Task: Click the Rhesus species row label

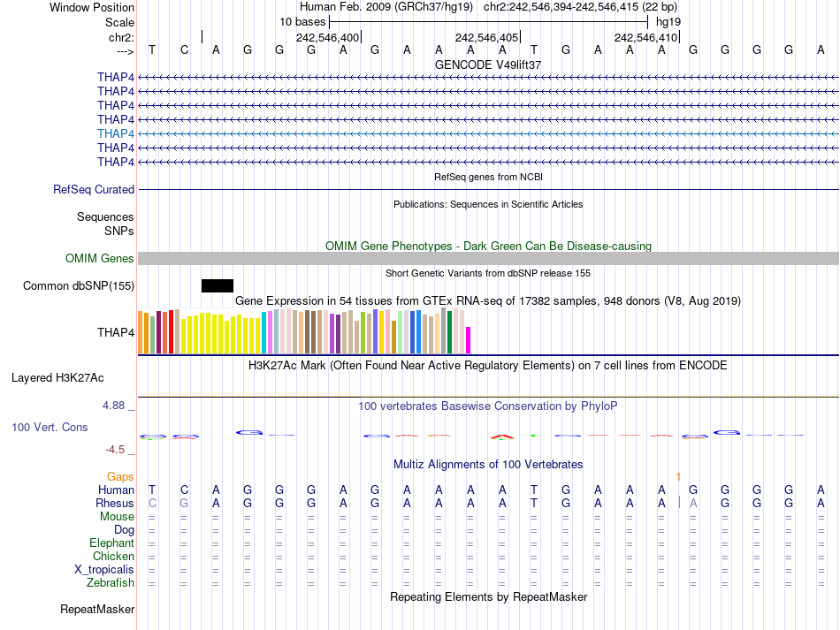Action: click(115, 503)
